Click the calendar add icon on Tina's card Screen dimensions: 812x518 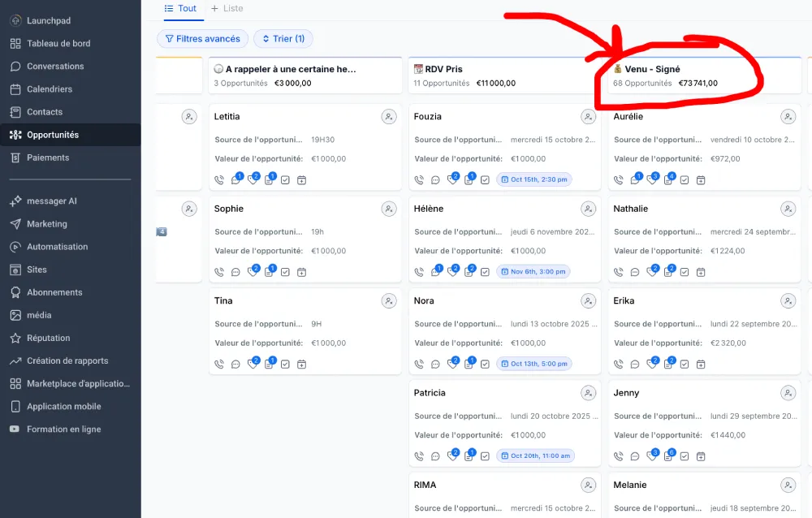click(x=301, y=365)
